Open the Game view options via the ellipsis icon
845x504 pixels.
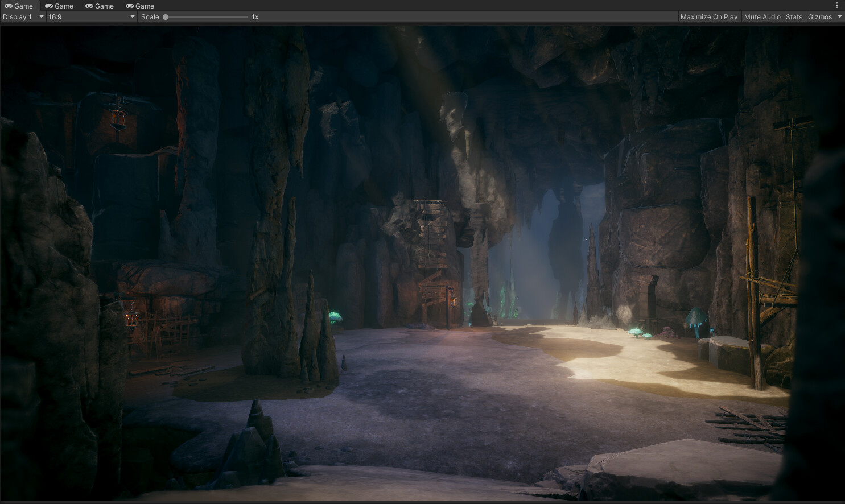[x=836, y=5]
